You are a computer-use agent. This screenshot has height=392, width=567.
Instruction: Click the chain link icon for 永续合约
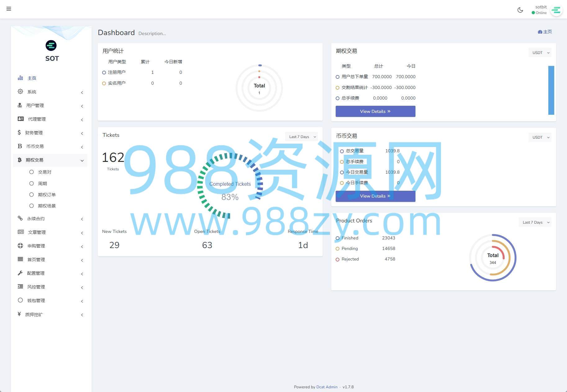(20, 218)
